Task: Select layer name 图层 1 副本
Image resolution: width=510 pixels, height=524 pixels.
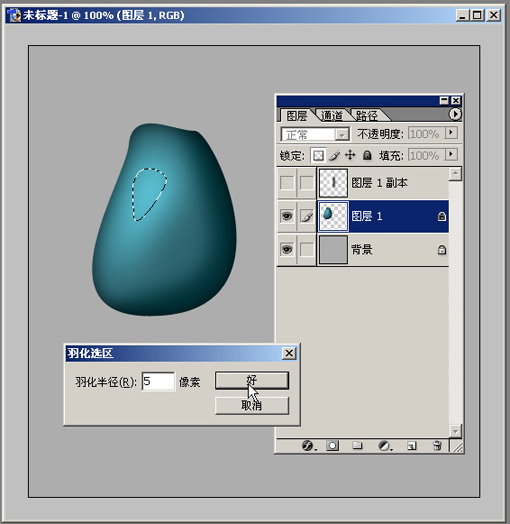Action: point(379,183)
